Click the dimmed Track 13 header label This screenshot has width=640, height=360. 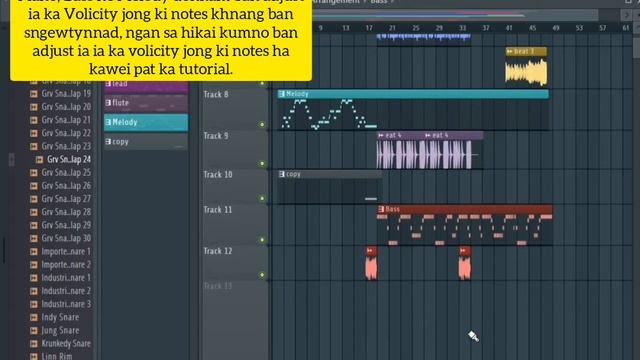point(218,286)
